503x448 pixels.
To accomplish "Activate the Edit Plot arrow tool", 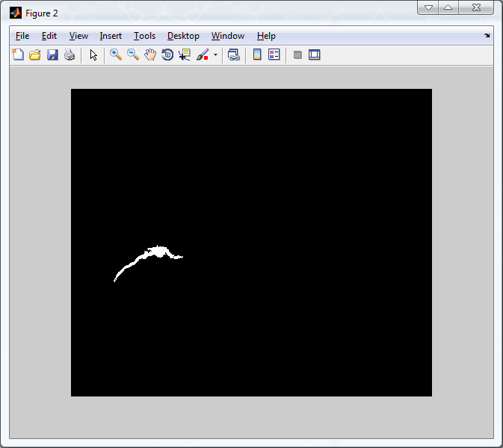I will pos(93,55).
